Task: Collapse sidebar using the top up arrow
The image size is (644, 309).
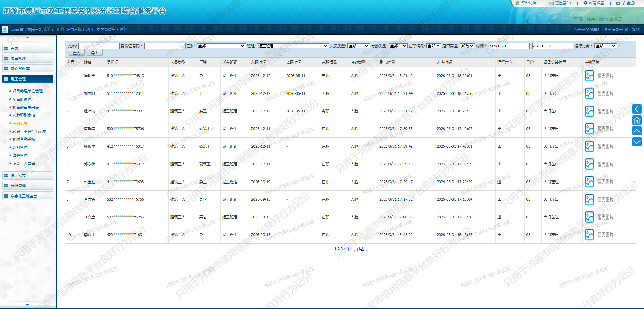Action: 28,38
